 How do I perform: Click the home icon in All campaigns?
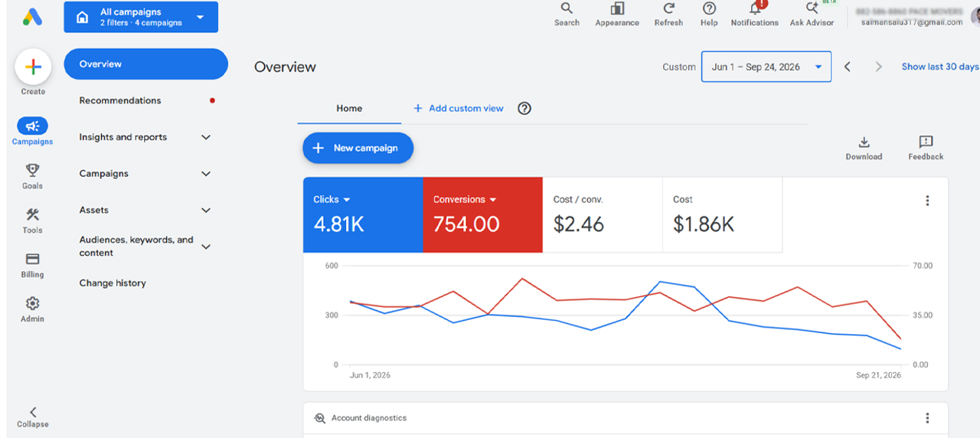pos(82,17)
